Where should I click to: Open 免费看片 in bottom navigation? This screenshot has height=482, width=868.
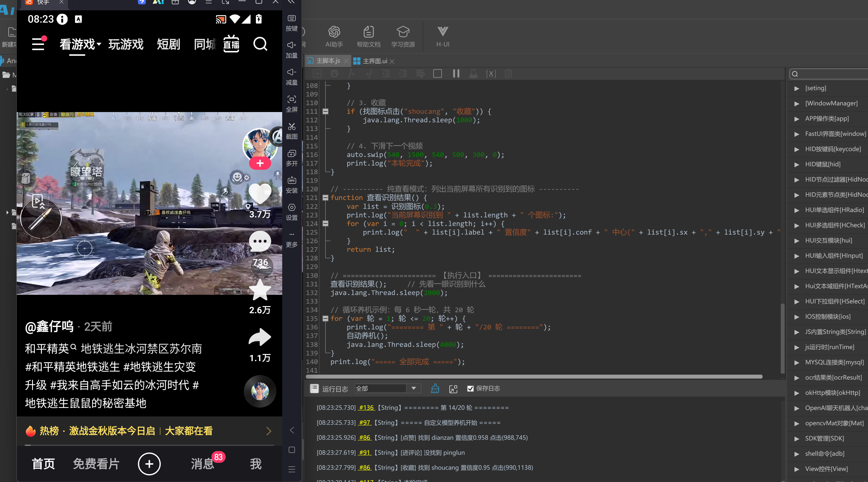96,464
